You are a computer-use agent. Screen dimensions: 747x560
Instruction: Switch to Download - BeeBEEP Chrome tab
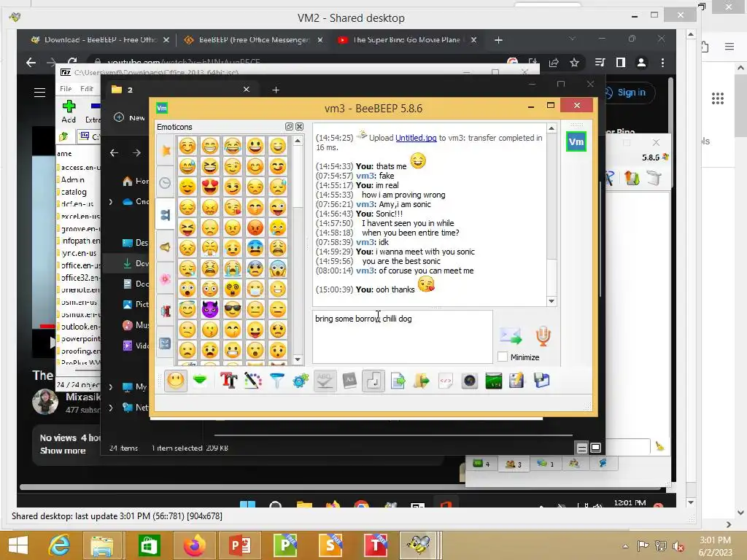[99, 40]
